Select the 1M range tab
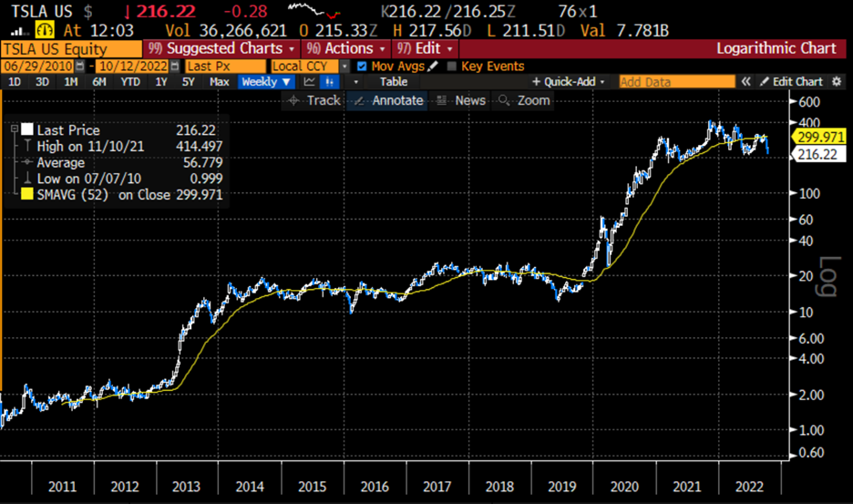853x504 pixels. [x=71, y=82]
